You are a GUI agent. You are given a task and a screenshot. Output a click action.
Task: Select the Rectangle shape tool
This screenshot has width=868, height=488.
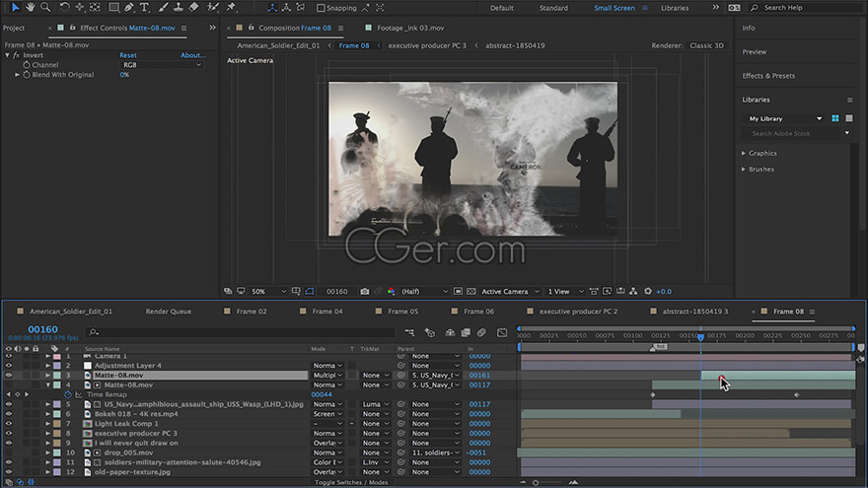[113, 7]
